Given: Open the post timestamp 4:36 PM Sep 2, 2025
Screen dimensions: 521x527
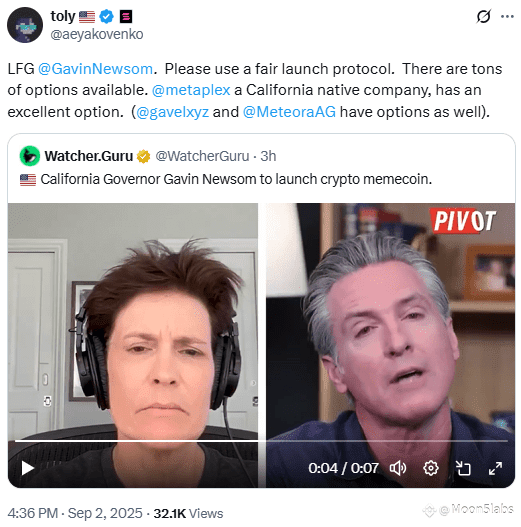Looking at the screenshot, I should coord(75,514).
